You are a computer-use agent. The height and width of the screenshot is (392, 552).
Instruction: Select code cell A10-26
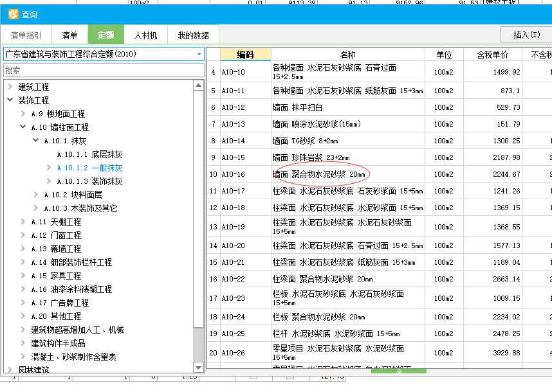point(246,353)
